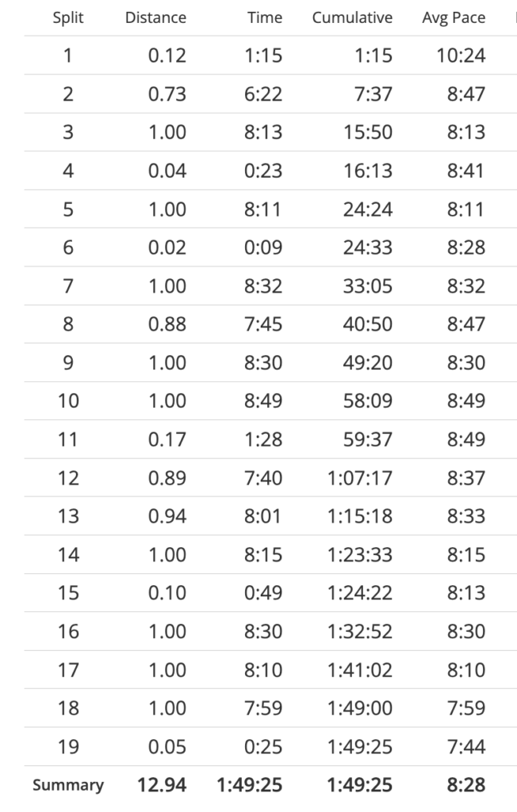Click the 1:07:17 cumulative time
The height and width of the screenshot is (812, 517).
click(x=359, y=477)
